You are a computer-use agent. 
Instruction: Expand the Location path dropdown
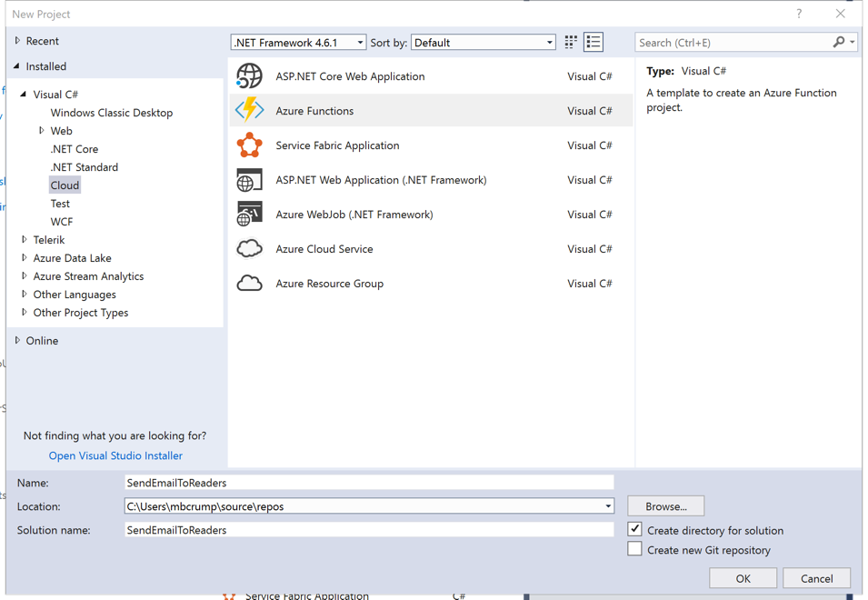point(608,506)
